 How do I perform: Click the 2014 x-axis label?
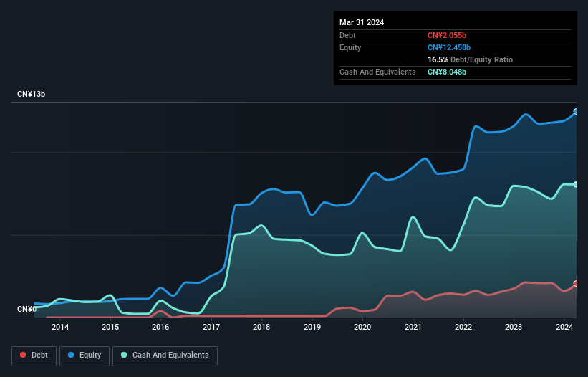(x=60, y=327)
